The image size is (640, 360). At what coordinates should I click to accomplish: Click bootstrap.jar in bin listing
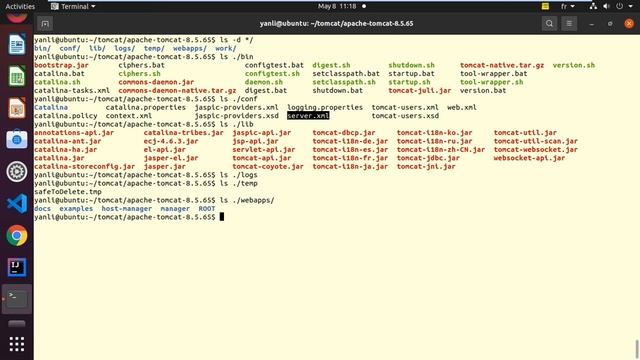61,65
